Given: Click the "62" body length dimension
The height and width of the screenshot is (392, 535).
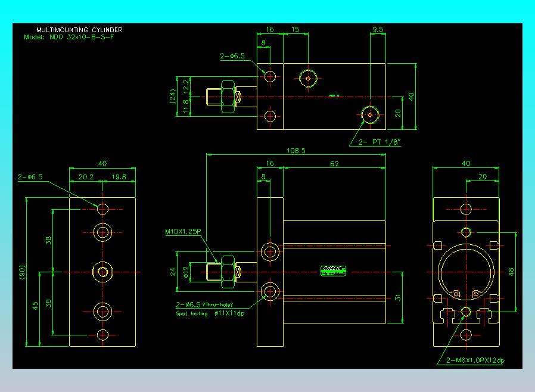Looking at the screenshot, I should 334,164.
